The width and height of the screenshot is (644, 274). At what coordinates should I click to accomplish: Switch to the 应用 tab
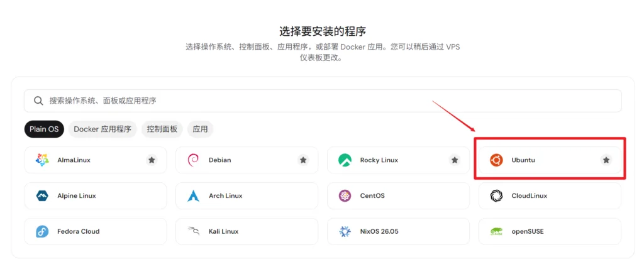click(x=201, y=129)
